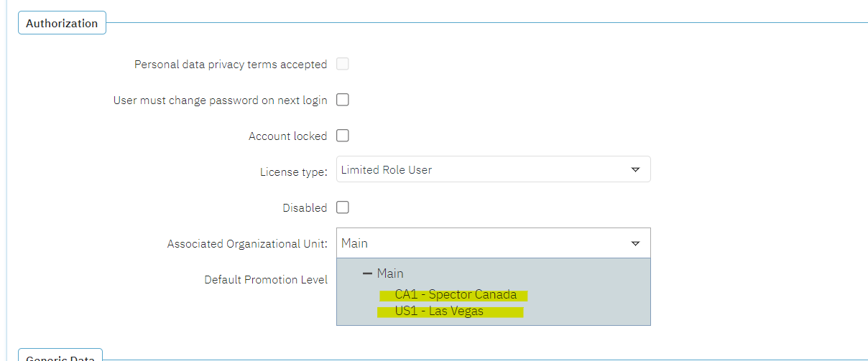Click the Default Promotion Level label
868x361 pixels.
point(266,279)
